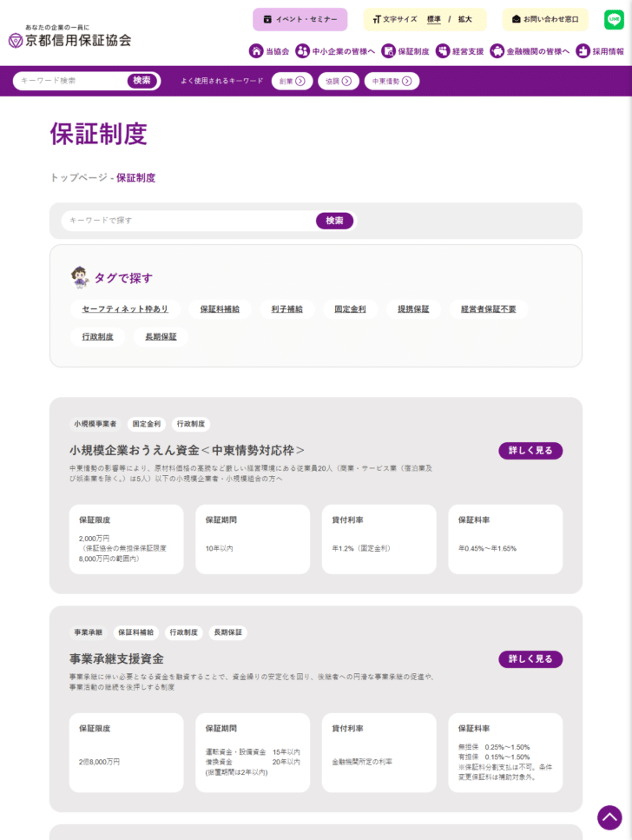Click 行政制度 label on 小規模企業おうえん資金 card
The image size is (632, 840).
(x=191, y=424)
